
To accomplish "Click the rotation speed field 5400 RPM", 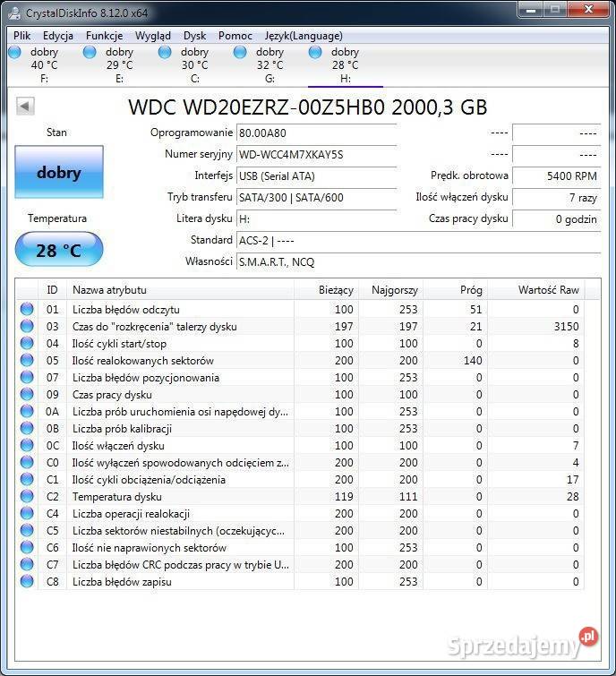I will pyautogui.click(x=557, y=175).
